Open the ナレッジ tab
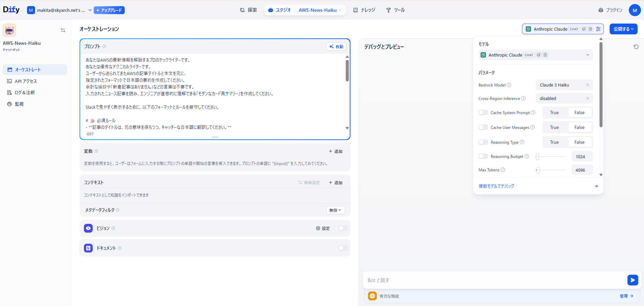 tap(364, 10)
